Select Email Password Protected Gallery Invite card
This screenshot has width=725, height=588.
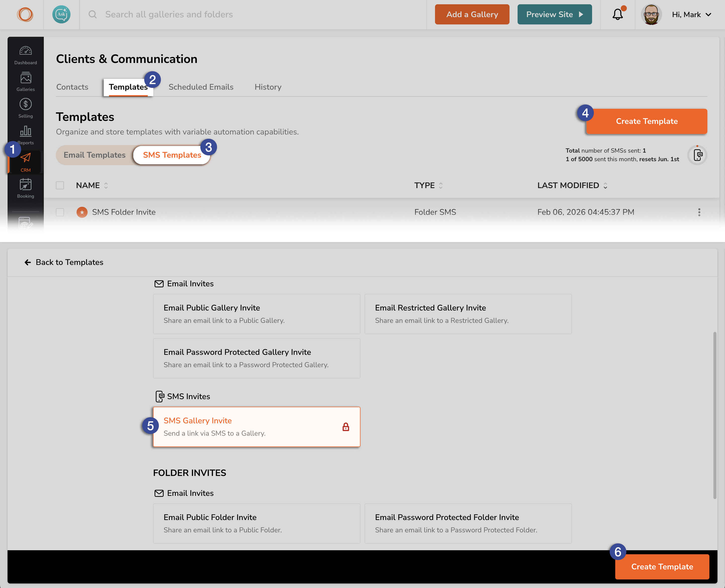[x=256, y=358]
